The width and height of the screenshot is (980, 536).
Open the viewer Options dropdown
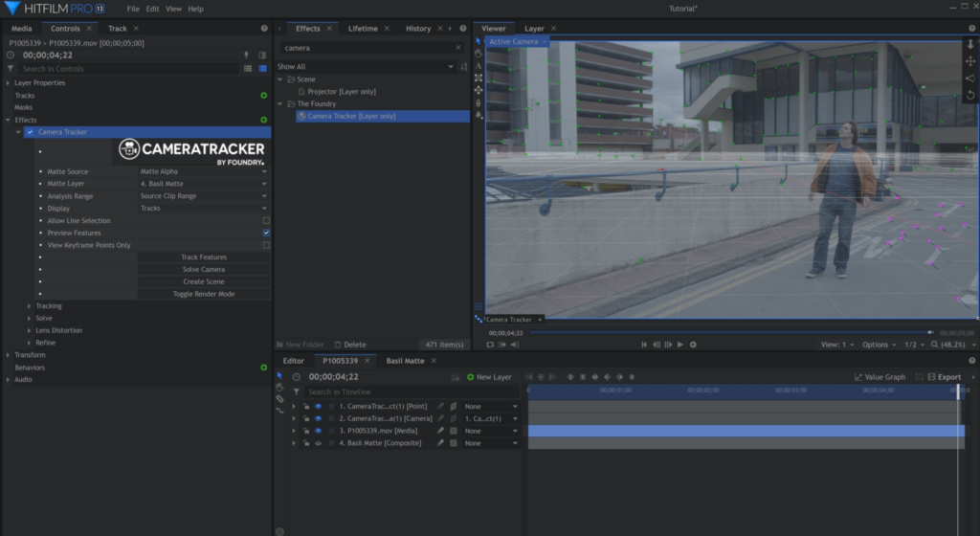[x=879, y=345]
